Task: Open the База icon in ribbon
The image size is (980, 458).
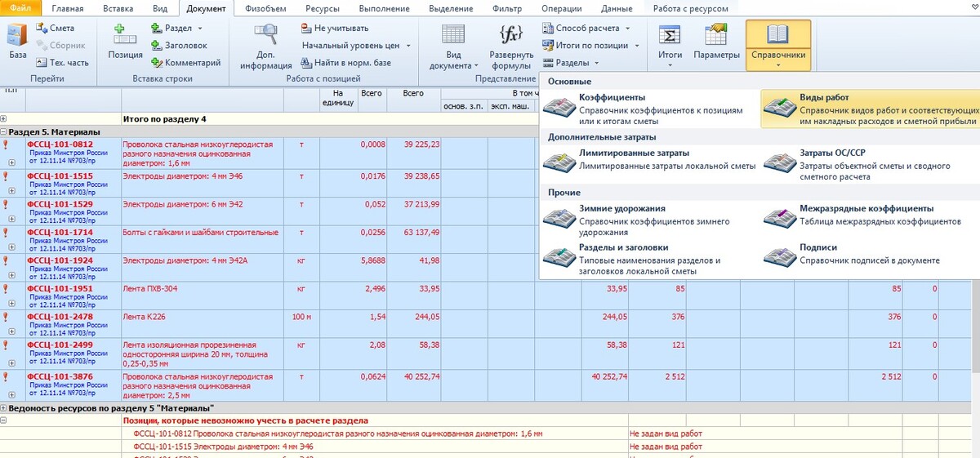Action: point(17,44)
